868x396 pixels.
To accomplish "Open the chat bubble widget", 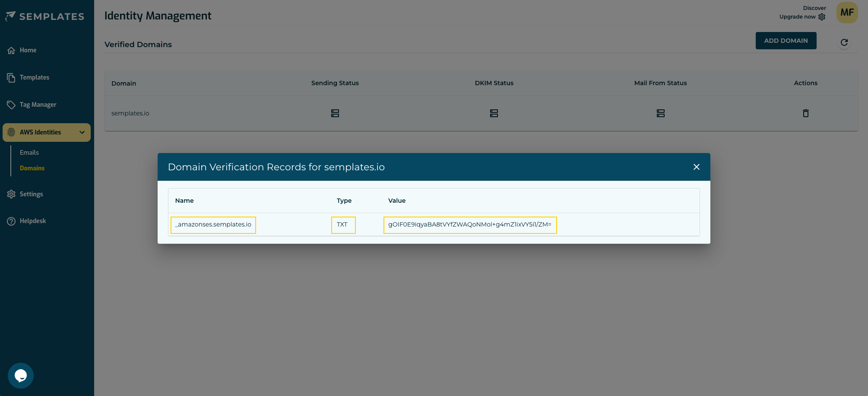I will click(21, 376).
